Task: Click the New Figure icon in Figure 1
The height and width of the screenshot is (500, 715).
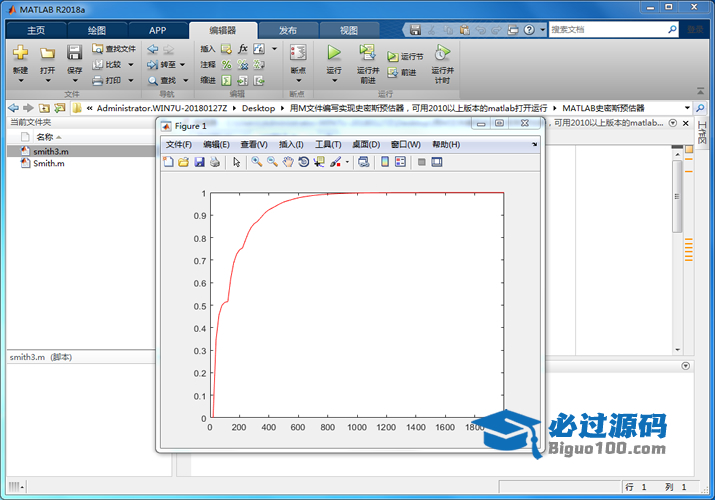Action: 169,162
